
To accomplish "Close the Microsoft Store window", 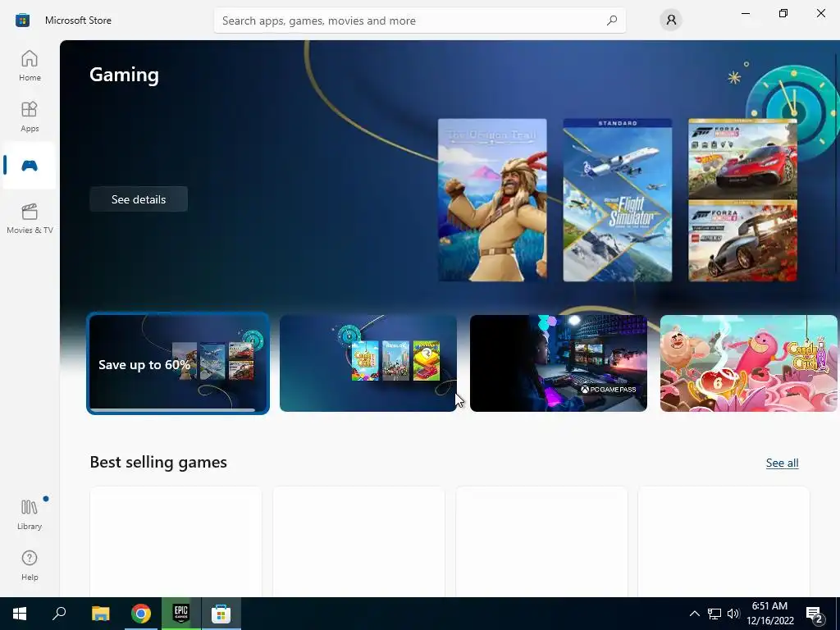I will pos(820,13).
